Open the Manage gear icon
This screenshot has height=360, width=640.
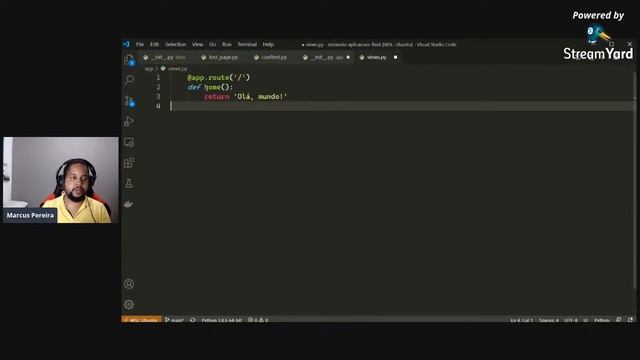(x=129, y=304)
